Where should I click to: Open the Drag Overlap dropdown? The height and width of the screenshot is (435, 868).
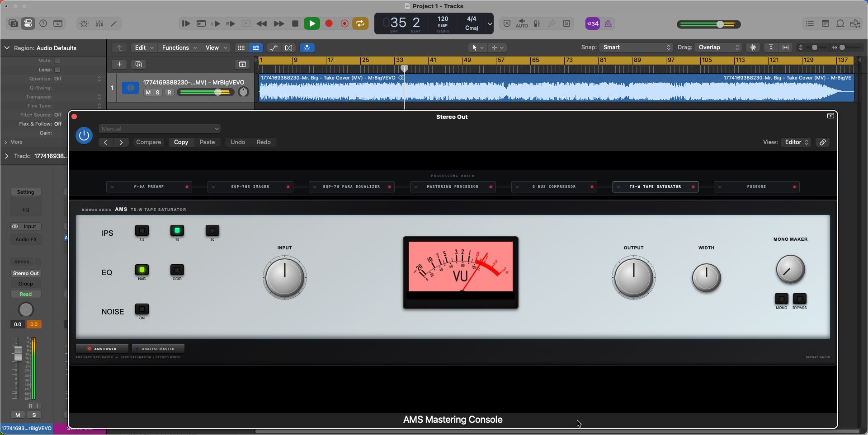719,47
